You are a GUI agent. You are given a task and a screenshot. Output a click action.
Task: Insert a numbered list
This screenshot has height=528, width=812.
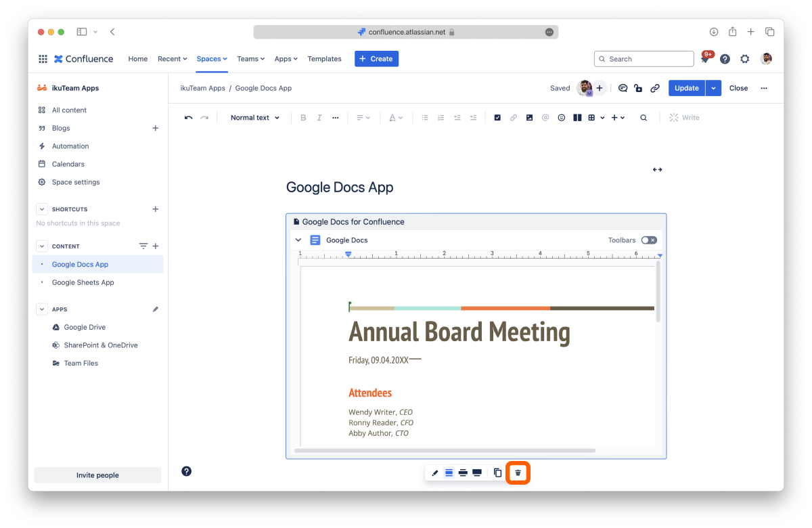tap(441, 118)
